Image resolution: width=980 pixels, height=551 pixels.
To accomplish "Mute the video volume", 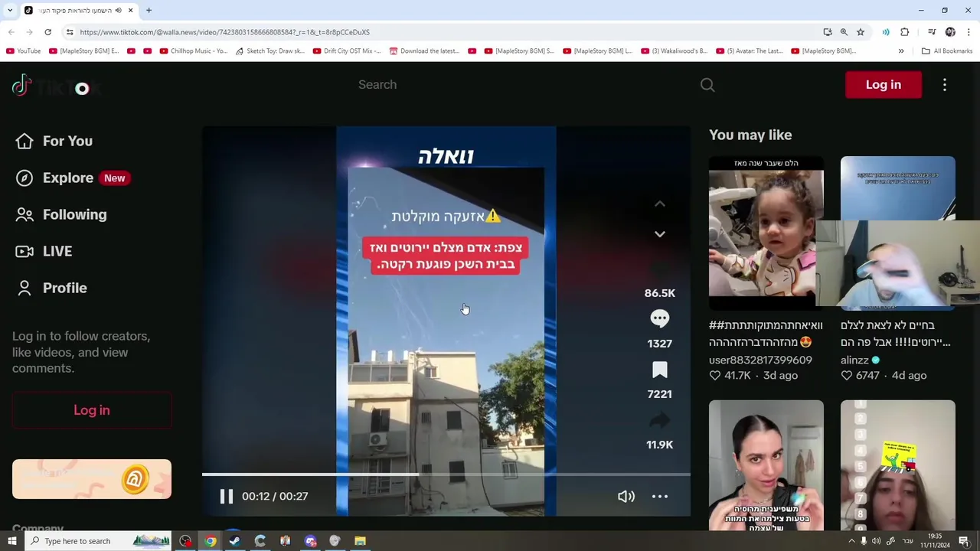I will click(626, 497).
